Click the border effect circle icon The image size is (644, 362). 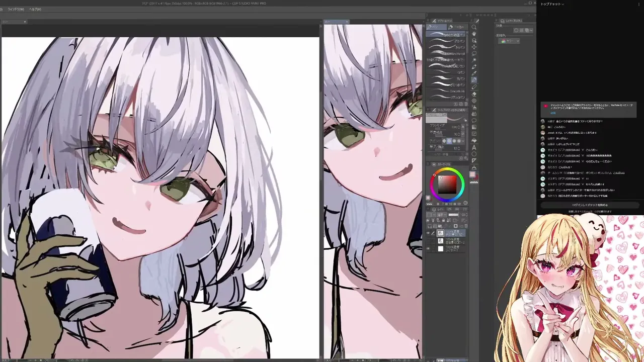[516, 30]
